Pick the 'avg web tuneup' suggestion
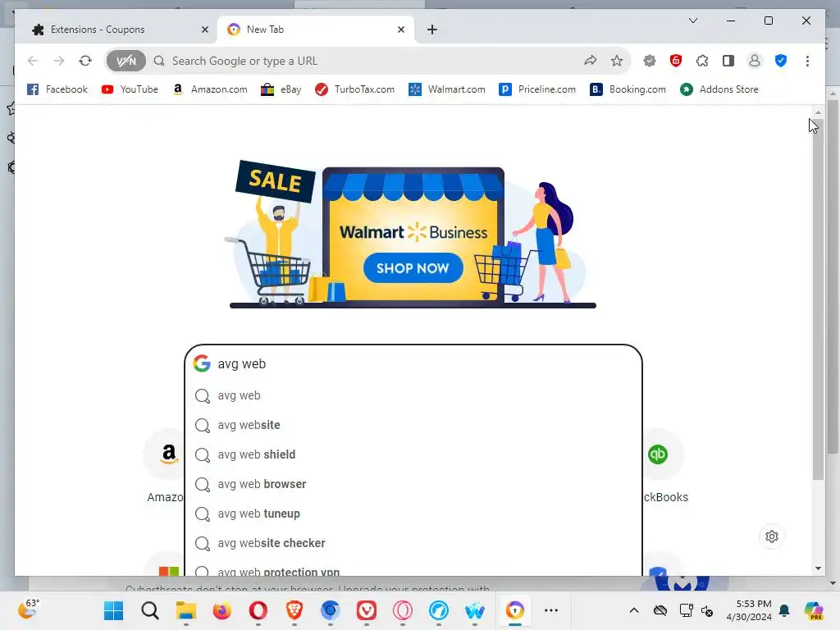The width and height of the screenshot is (840, 630). pyautogui.click(x=413, y=514)
